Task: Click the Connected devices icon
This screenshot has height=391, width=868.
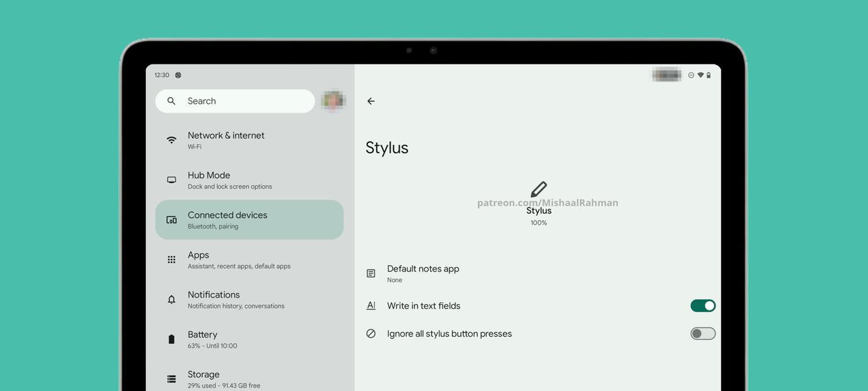Action: click(x=172, y=220)
